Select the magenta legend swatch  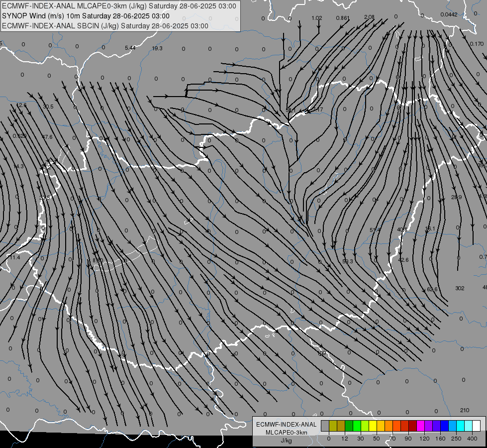click(420, 426)
